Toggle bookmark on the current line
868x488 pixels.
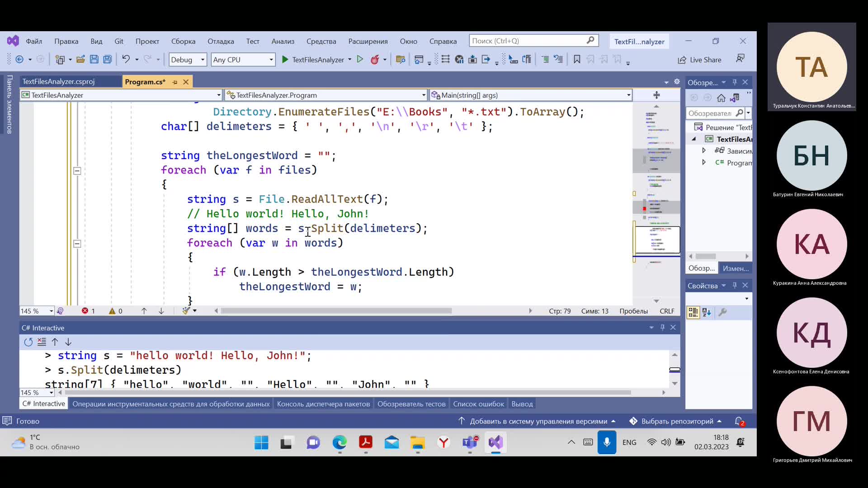point(577,59)
